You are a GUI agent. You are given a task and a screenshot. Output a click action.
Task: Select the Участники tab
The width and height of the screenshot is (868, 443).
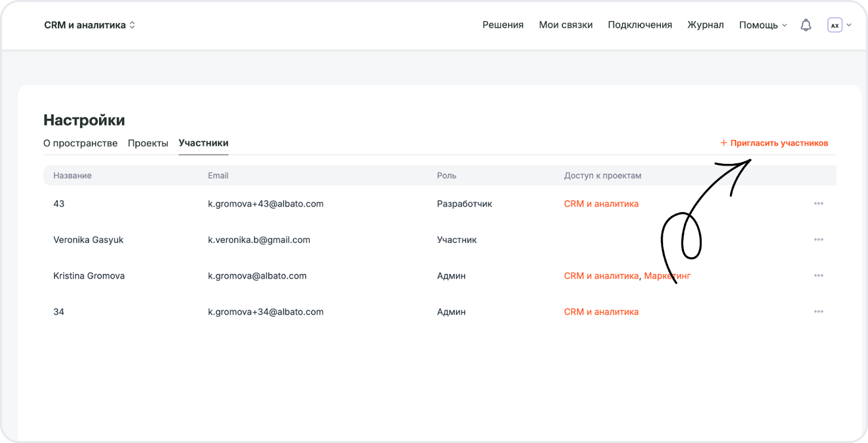(x=203, y=143)
